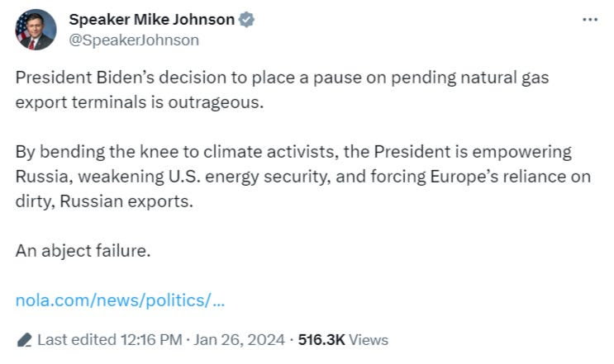Open the Speaker Mike Johnson display name
The width and height of the screenshot is (614, 364).
click(151, 19)
